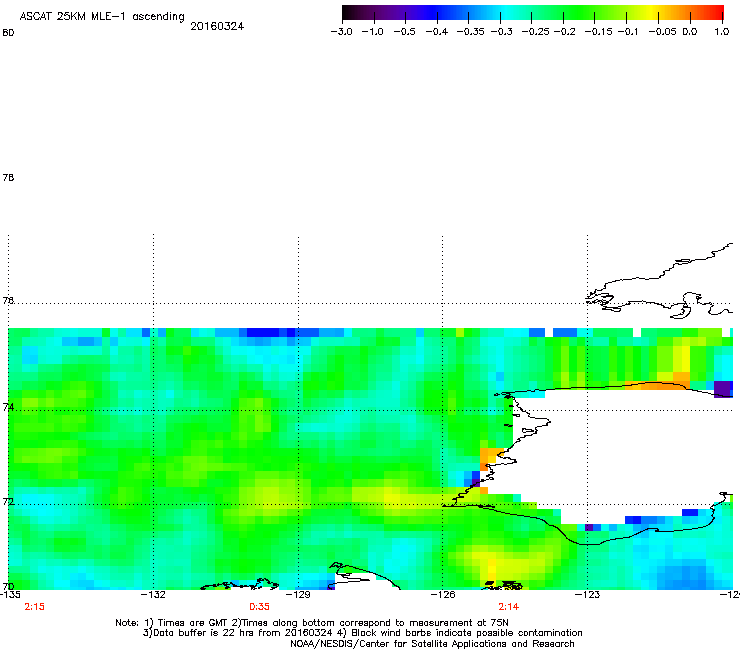Click the -1.0 label on the color scale
The height and width of the screenshot is (650, 740).
pyautogui.click(x=372, y=32)
